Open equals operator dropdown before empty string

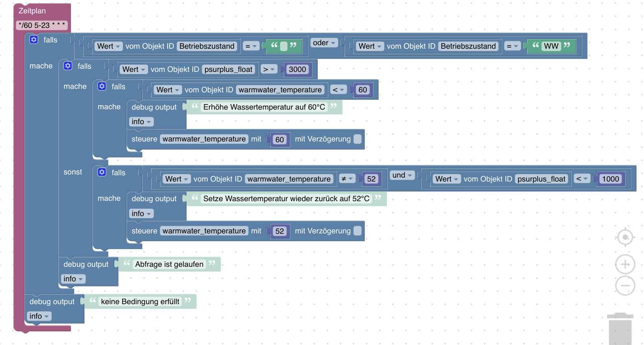click(x=251, y=46)
